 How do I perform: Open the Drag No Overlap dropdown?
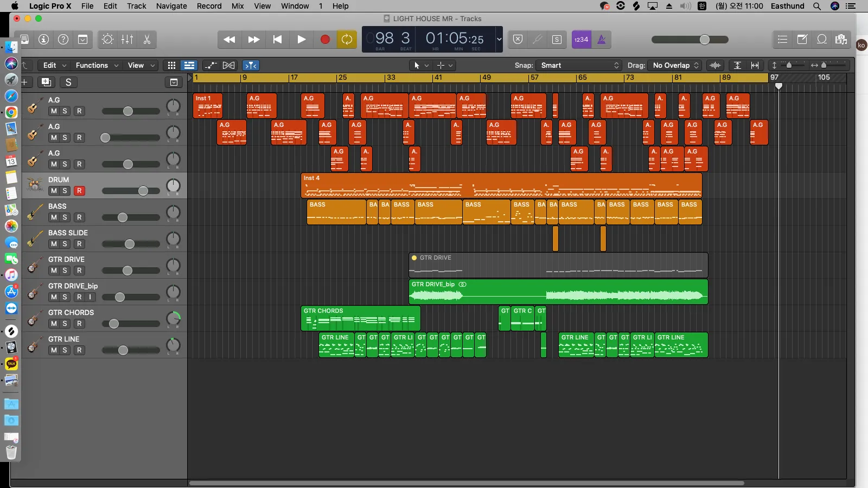675,65
